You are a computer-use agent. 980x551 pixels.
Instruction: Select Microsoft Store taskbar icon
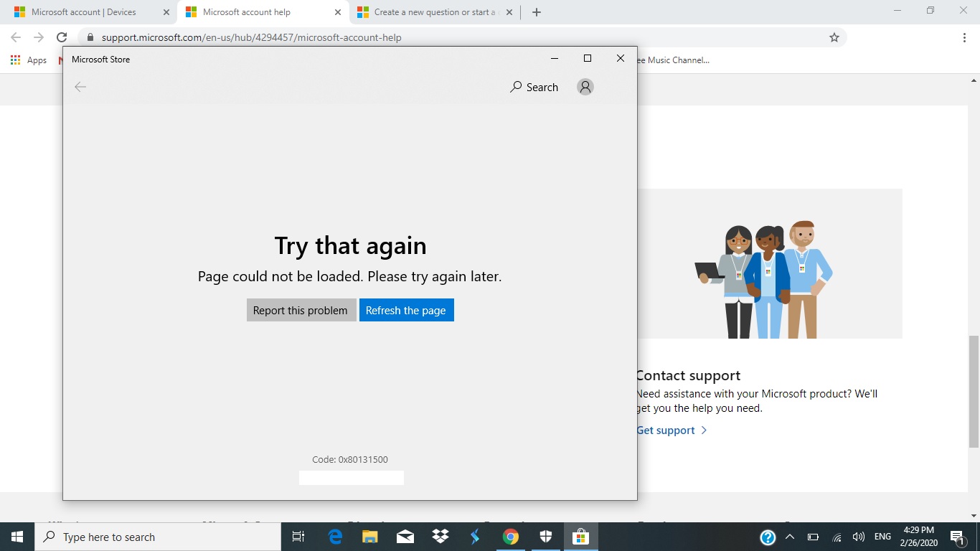point(580,537)
